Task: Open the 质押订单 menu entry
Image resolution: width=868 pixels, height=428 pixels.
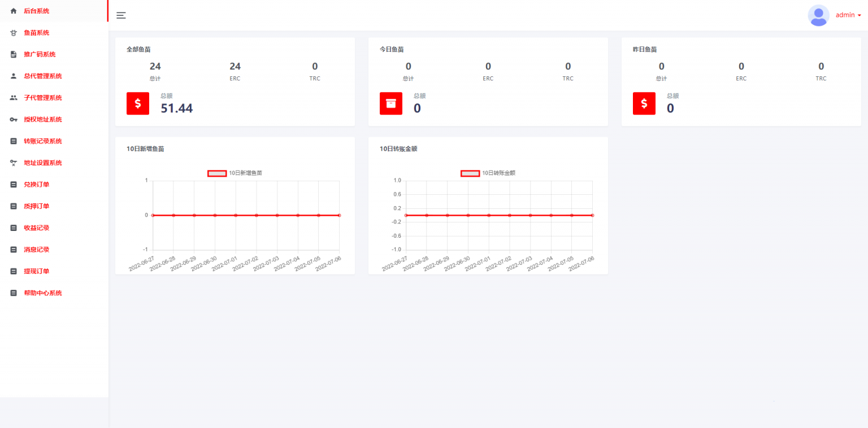Action: [36, 206]
